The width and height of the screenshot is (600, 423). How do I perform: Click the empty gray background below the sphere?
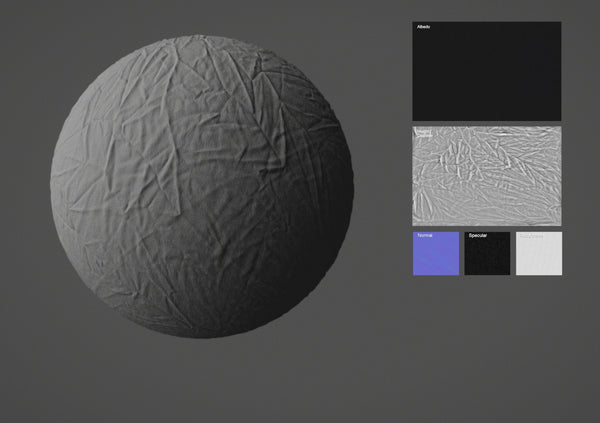(x=202, y=385)
